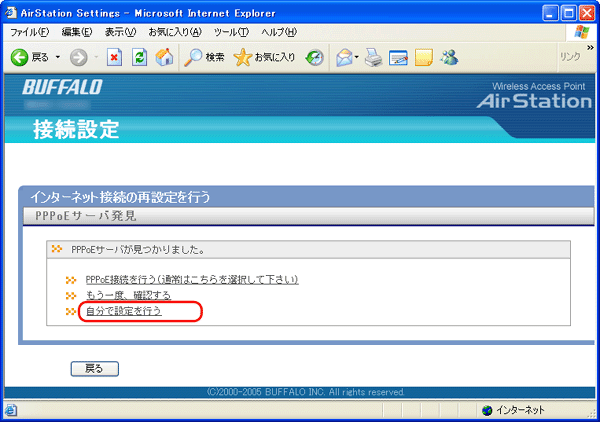Go to the Home page icon

165,57
